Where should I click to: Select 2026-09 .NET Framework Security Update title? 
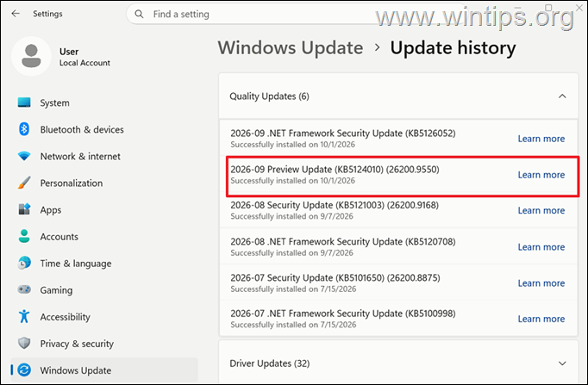pos(343,134)
